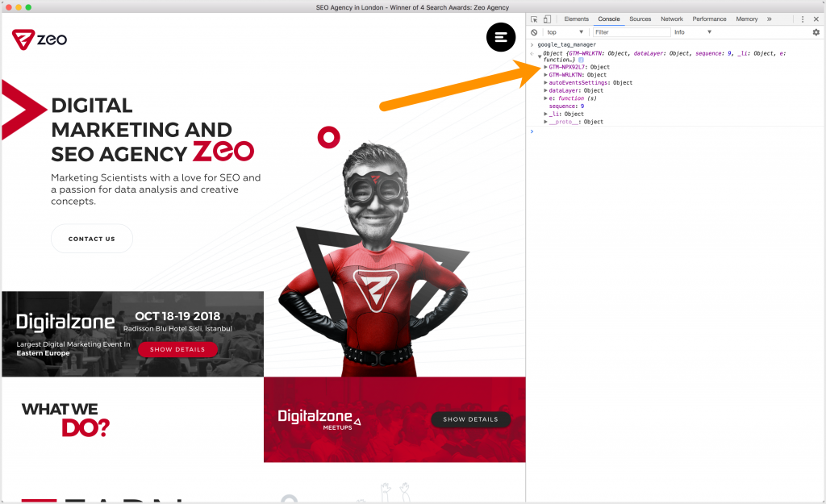Click the console prompt line
Image resolution: width=826 pixels, height=504 pixels.
pyautogui.click(x=675, y=131)
